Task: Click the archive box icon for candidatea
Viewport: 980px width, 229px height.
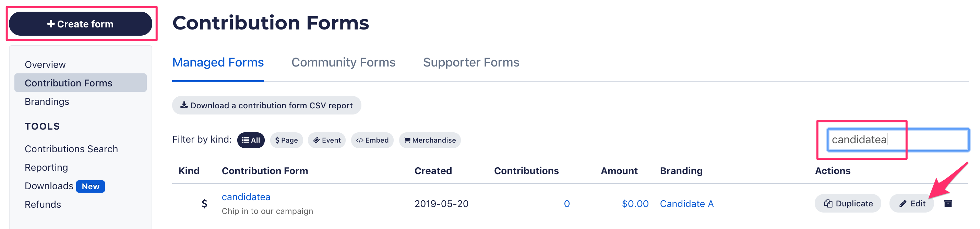Action: click(x=948, y=204)
